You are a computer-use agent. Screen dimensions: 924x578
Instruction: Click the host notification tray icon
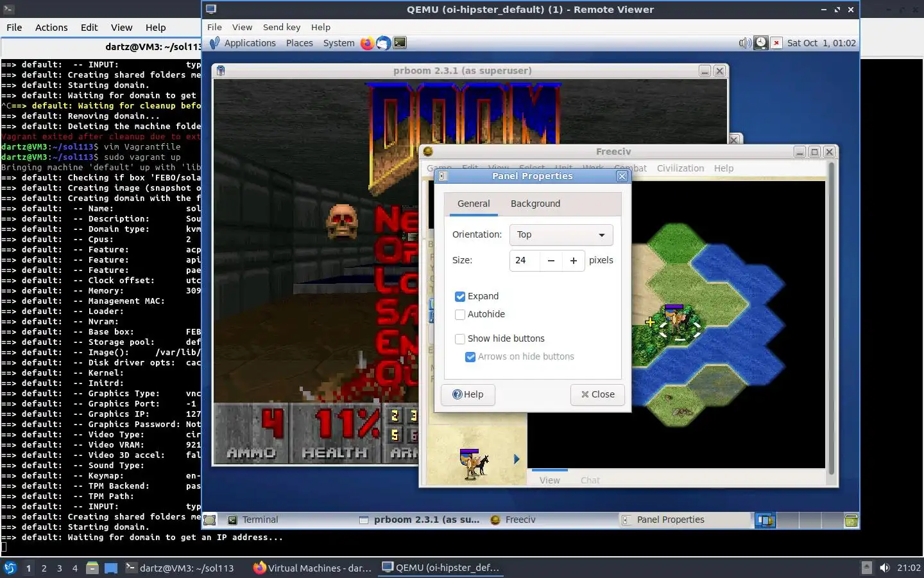tap(866, 568)
